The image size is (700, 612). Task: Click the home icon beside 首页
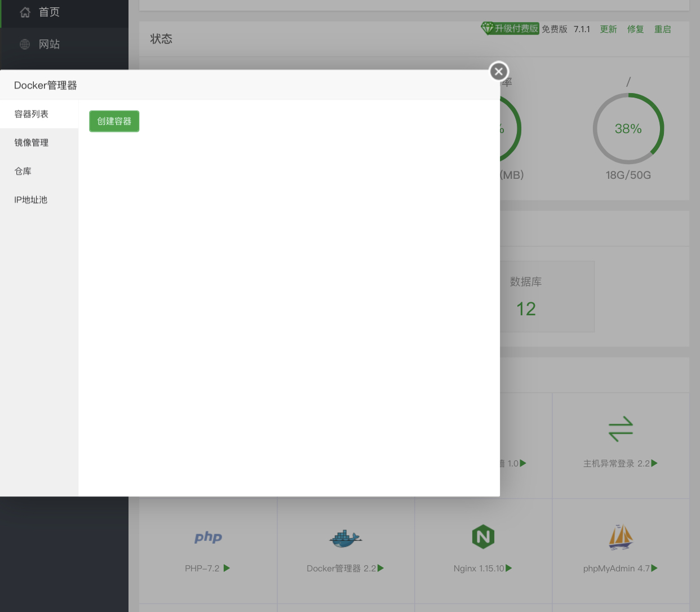coord(25,12)
